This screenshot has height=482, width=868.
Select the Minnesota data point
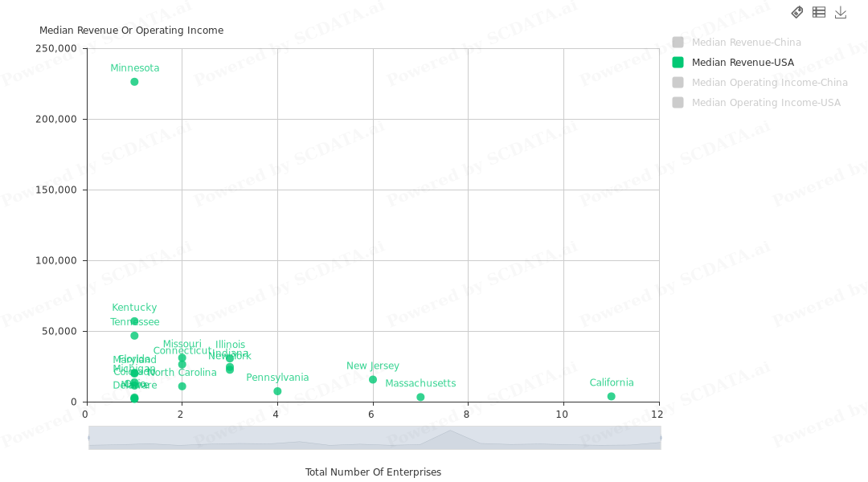coord(134,82)
